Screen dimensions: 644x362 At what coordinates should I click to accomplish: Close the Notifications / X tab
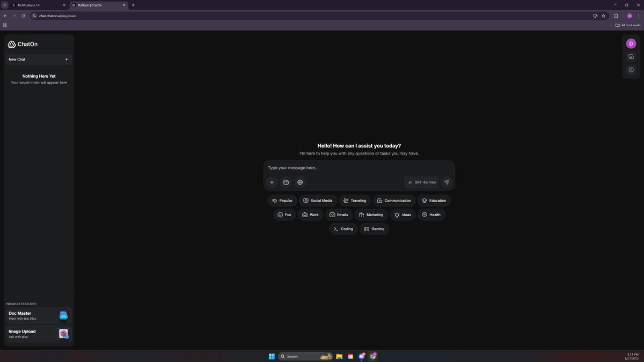point(64,5)
